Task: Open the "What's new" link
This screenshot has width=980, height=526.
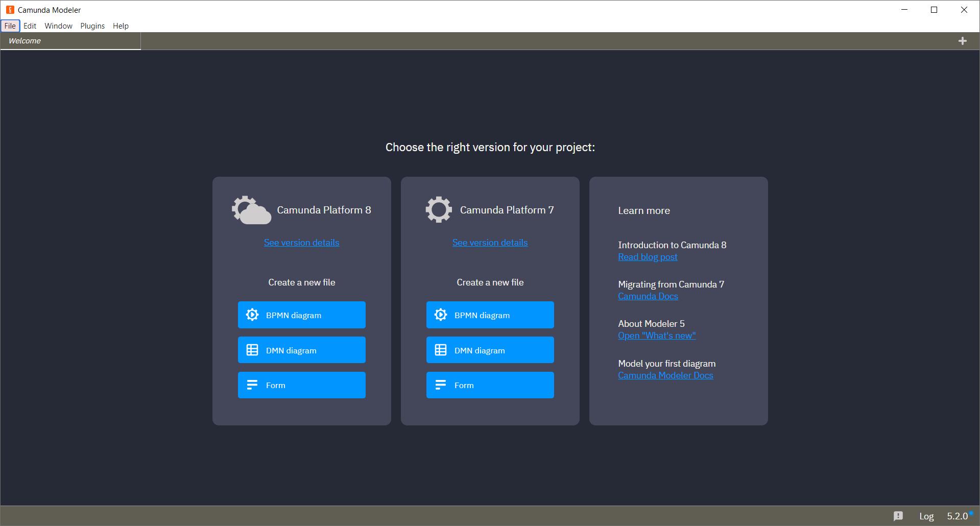Action: point(657,336)
